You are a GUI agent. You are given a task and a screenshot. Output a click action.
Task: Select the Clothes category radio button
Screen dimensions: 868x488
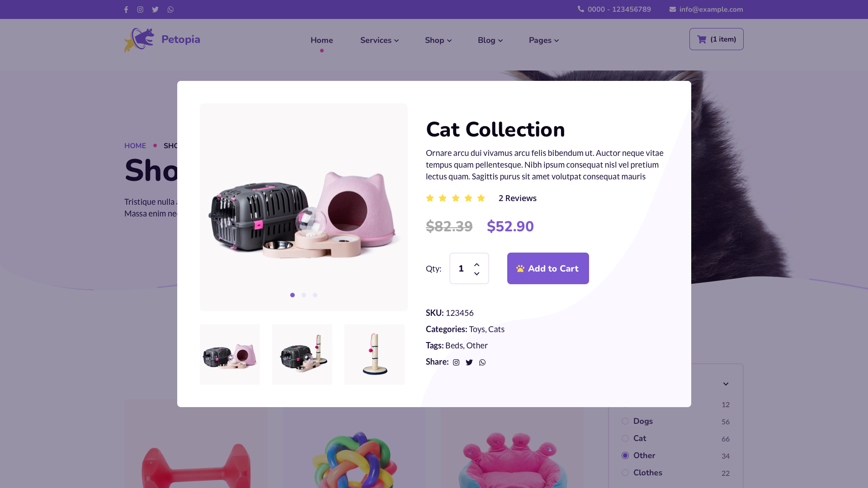(x=625, y=473)
